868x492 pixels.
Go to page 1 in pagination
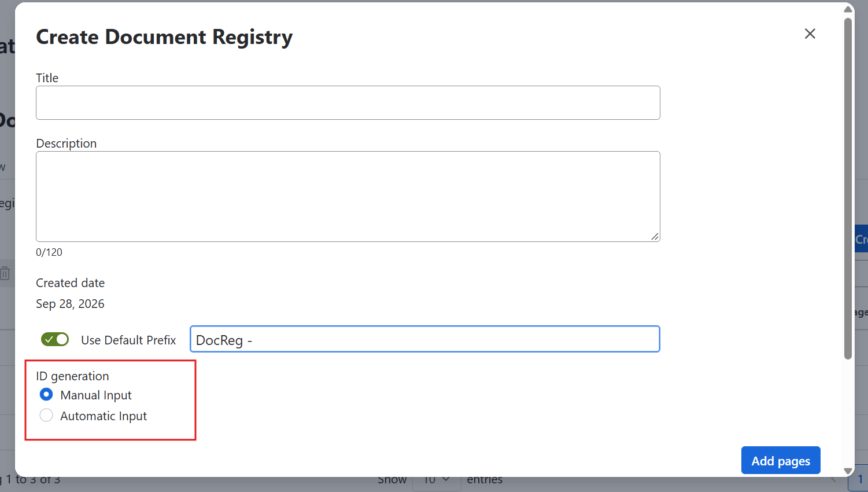click(859, 479)
